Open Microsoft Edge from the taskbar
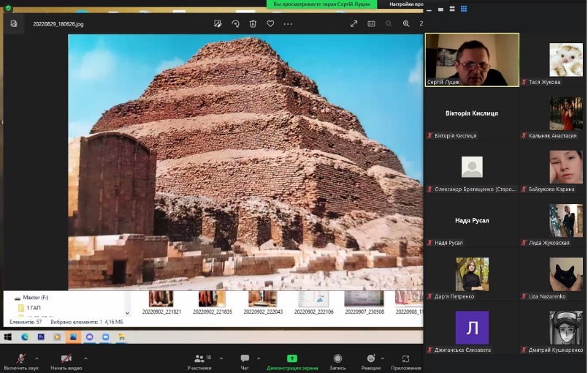Screen dimensions: 588x373 point(25,337)
